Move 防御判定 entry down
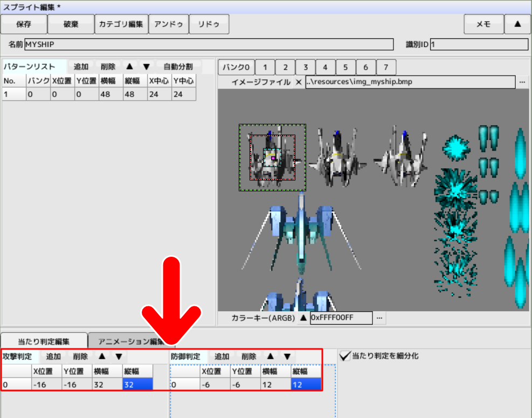532x418 pixels. click(x=287, y=357)
